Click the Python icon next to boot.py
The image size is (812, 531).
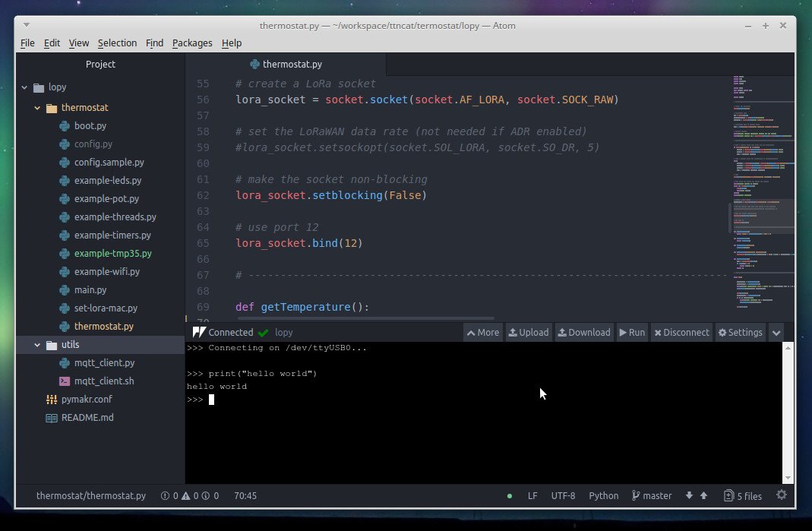(65, 126)
